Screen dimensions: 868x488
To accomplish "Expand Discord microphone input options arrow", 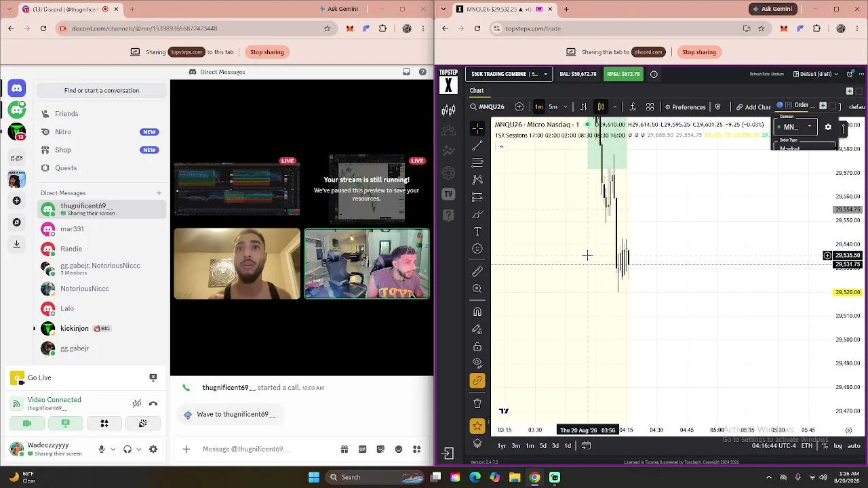I will click(x=113, y=449).
